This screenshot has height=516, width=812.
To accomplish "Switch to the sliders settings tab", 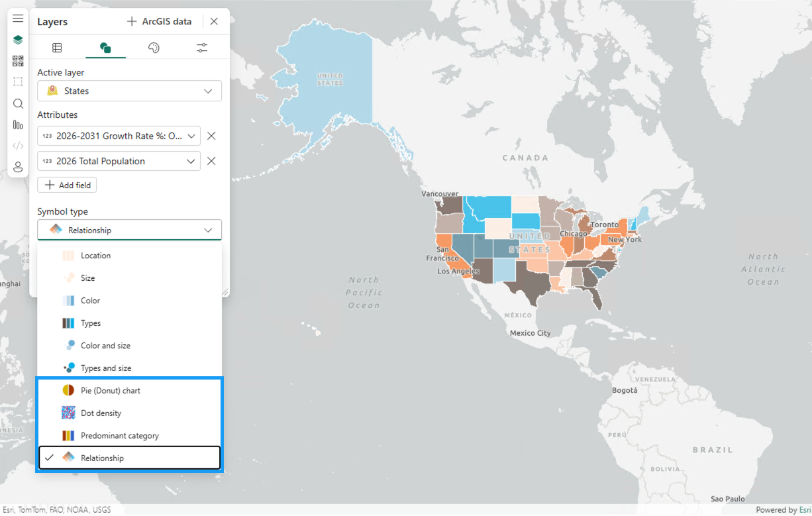I will [202, 48].
